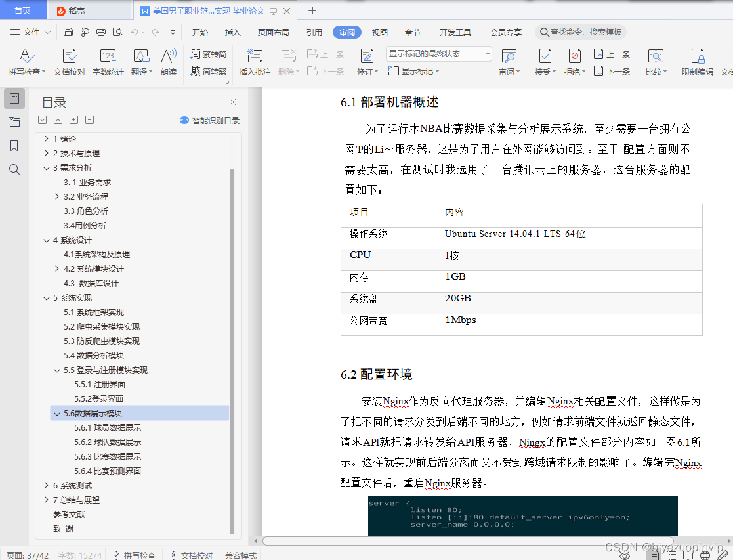The height and width of the screenshot is (560, 733).
Task: Collapse the 5.5 登录与注册模块实现 item
Action: point(57,370)
